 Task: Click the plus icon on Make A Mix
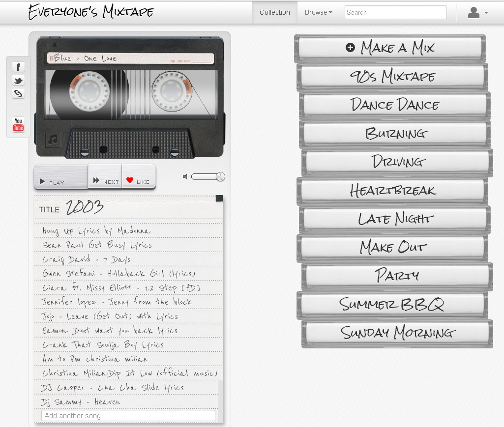350,48
